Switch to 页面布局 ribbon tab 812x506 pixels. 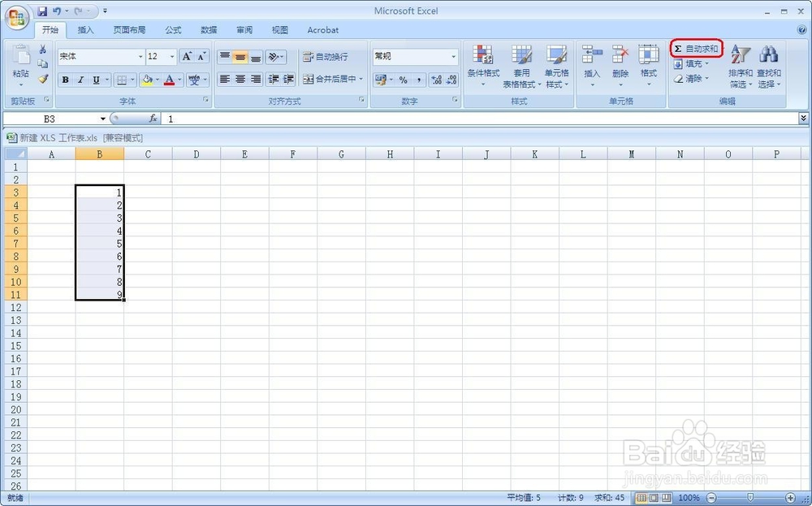point(129,30)
